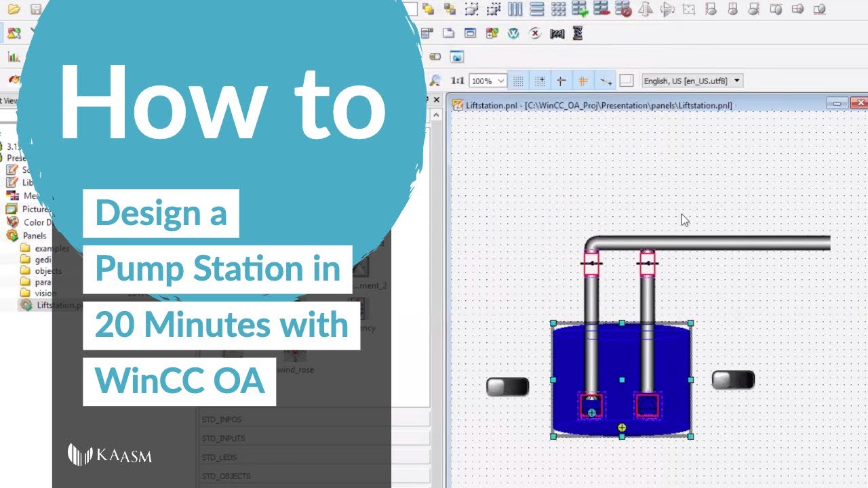This screenshot has height=488, width=868.
Task: Select the left pump symbol inside tank
Action: (x=591, y=405)
